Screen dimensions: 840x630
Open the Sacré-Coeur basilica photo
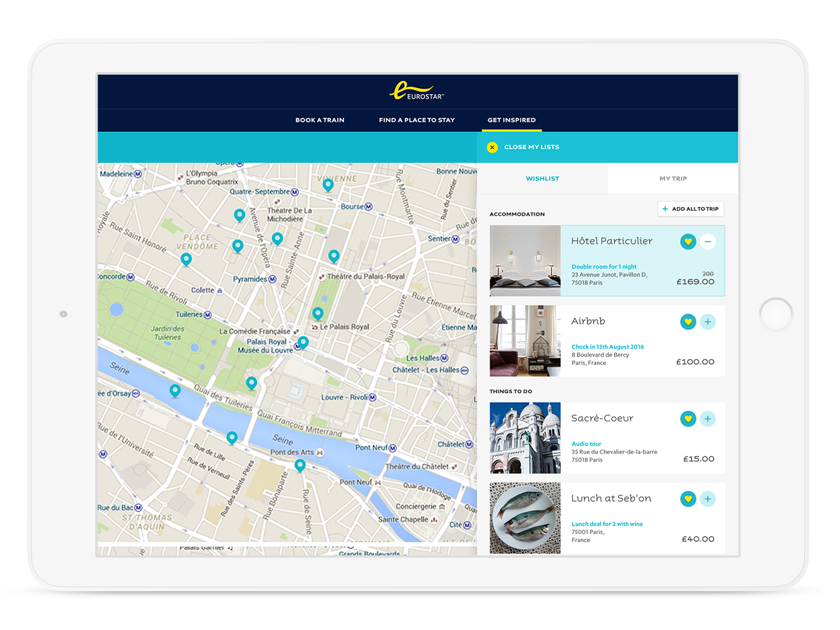[525, 438]
